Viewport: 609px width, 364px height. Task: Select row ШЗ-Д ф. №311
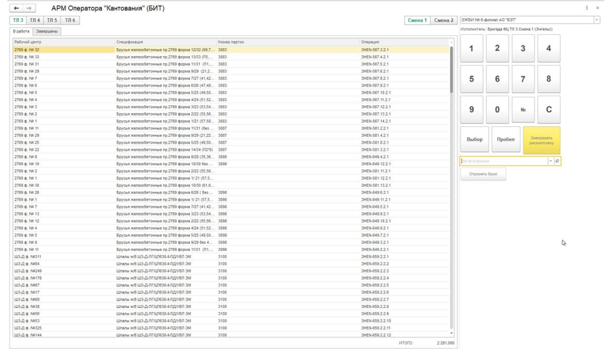click(231, 257)
